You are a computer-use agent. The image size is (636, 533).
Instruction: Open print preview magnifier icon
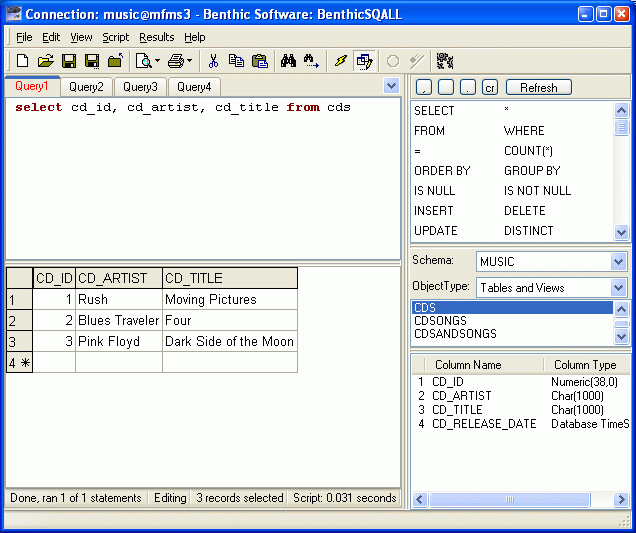tap(143, 61)
